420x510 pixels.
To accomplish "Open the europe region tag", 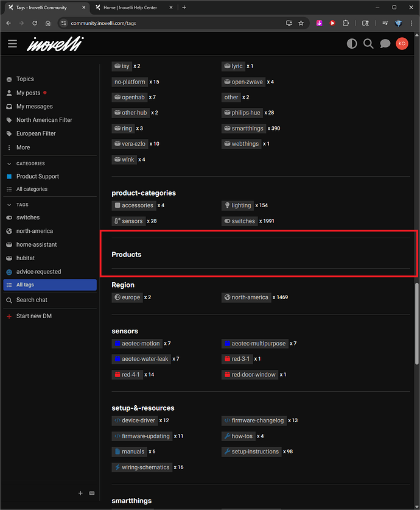I will coord(127,297).
